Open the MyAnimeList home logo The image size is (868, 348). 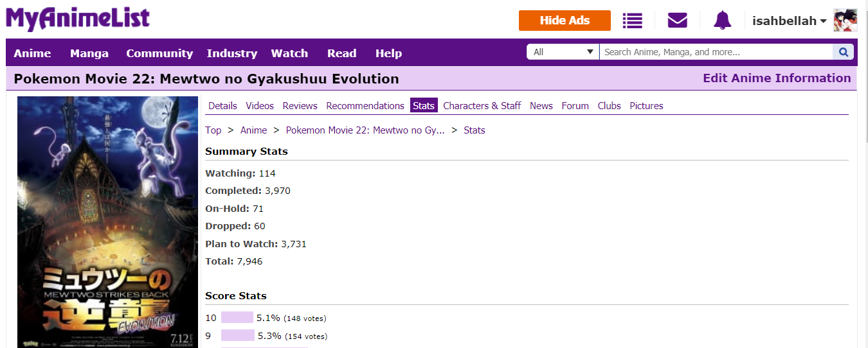click(78, 19)
